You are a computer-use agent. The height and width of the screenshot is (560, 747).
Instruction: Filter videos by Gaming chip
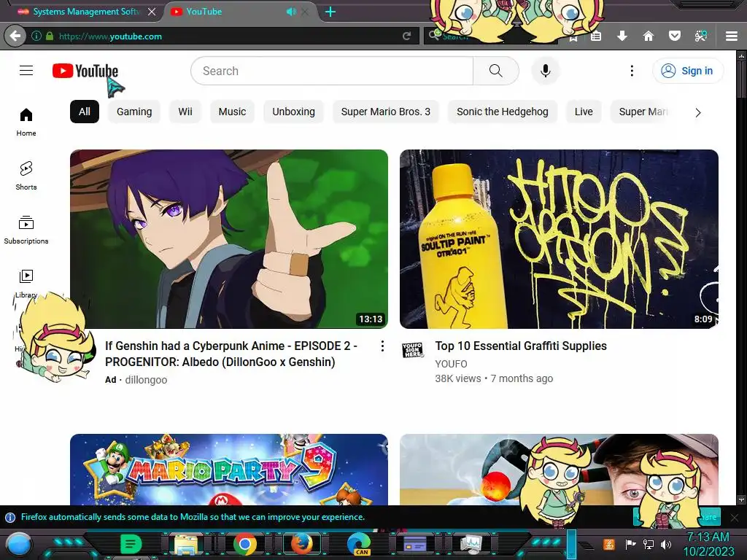[x=134, y=112]
